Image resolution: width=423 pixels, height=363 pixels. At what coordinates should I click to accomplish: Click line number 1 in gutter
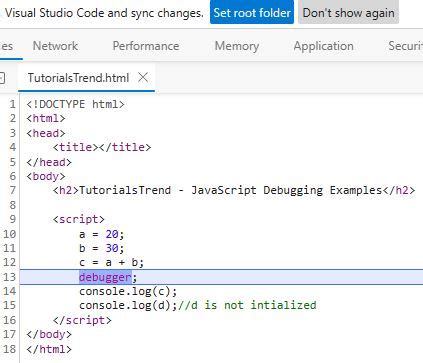(x=12, y=104)
